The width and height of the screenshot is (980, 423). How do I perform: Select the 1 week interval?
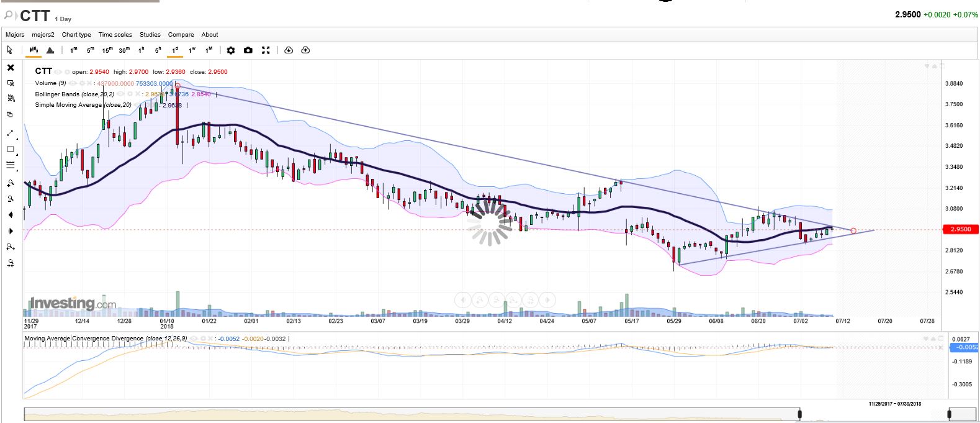click(192, 50)
